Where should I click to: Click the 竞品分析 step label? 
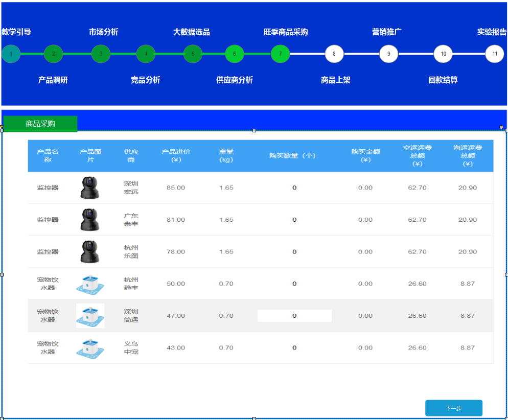(145, 80)
